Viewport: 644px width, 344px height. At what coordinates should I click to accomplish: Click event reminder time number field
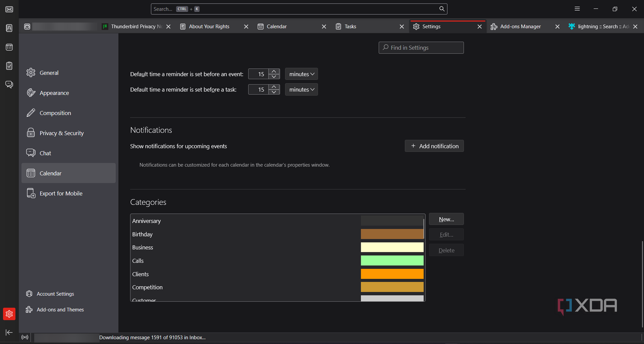(x=259, y=74)
